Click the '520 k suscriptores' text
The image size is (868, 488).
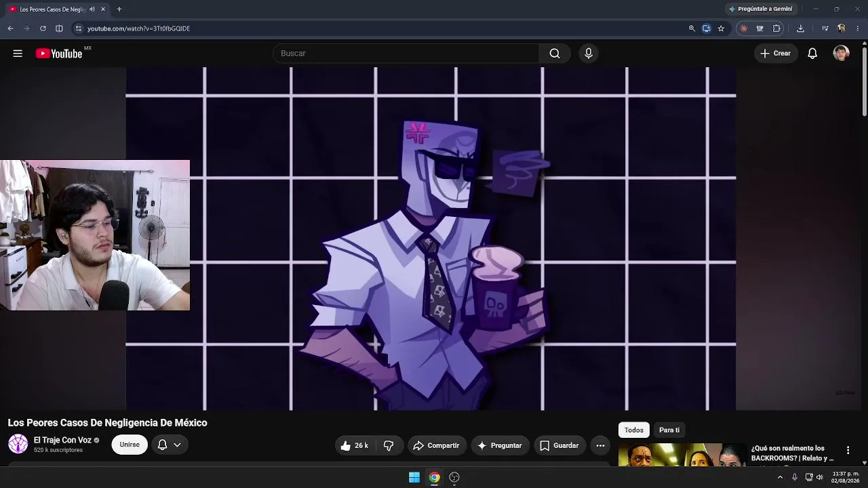[58, 450]
